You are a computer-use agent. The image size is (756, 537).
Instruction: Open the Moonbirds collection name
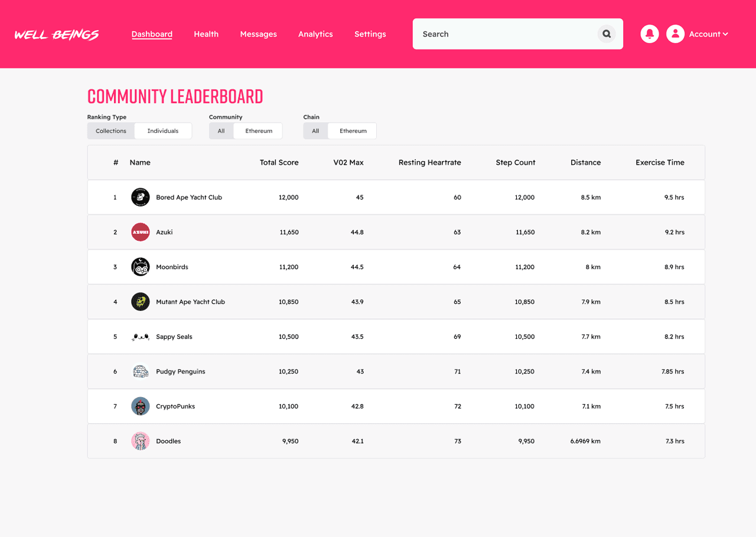click(x=172, y=267)
